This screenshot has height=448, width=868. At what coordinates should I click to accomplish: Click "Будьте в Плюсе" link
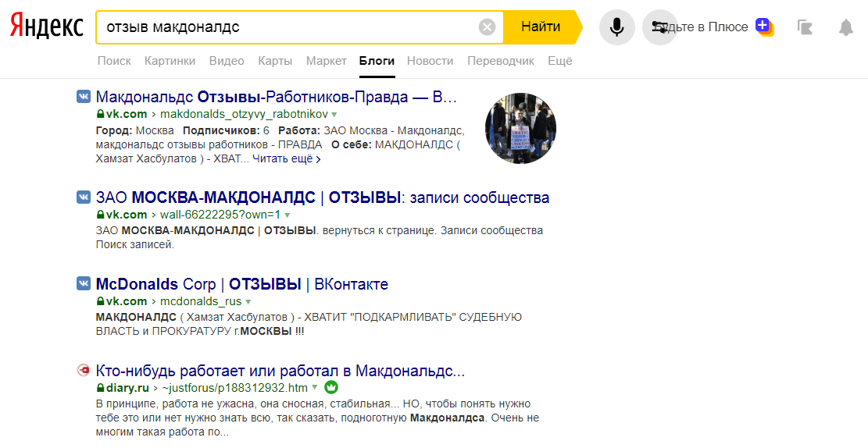tap(702, 27)
